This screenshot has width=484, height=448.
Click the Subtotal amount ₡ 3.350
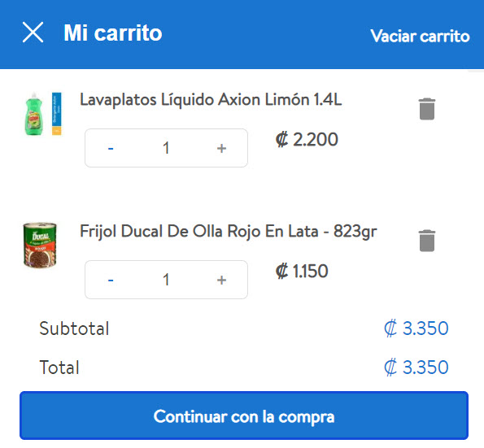(416, 328)
